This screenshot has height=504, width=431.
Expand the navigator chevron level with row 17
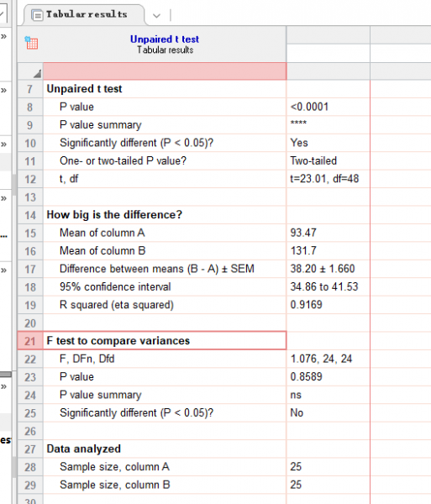click(x=3, y=270)
